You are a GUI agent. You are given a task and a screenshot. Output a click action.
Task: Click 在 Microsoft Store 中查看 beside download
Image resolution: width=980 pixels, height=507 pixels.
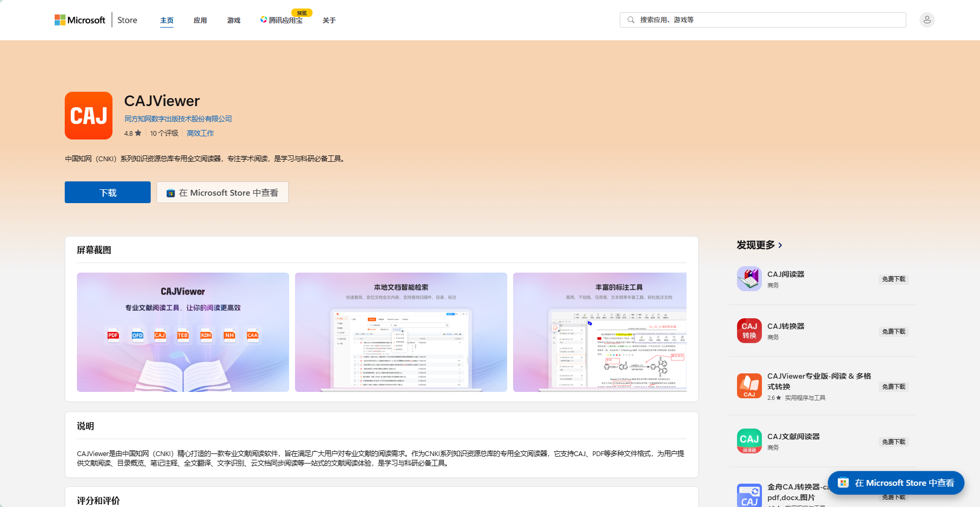(222, 193)
